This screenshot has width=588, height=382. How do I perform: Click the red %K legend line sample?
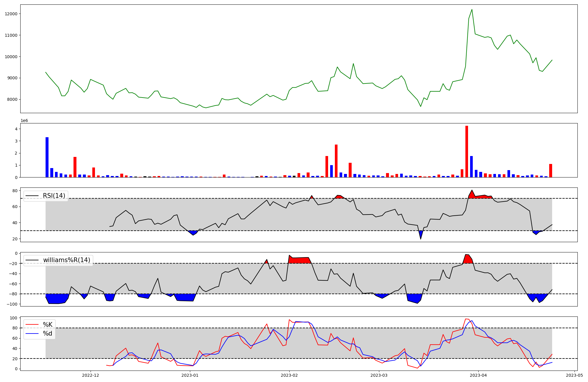32,324
